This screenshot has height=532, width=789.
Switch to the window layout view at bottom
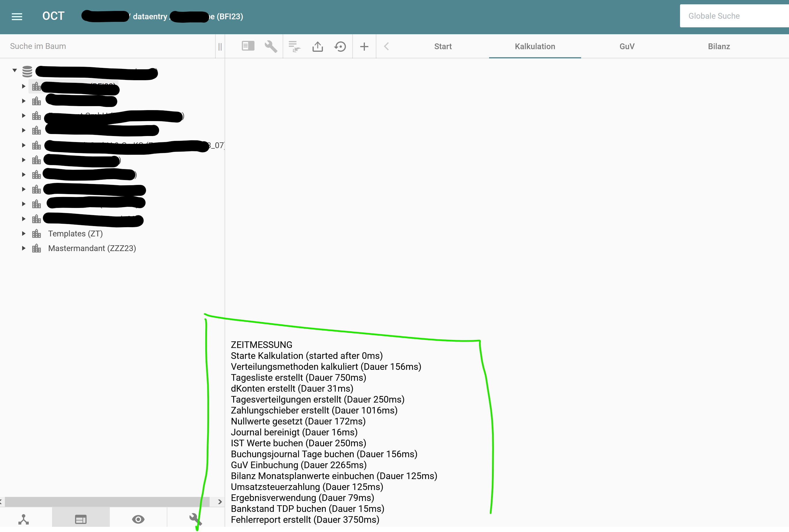81,519
